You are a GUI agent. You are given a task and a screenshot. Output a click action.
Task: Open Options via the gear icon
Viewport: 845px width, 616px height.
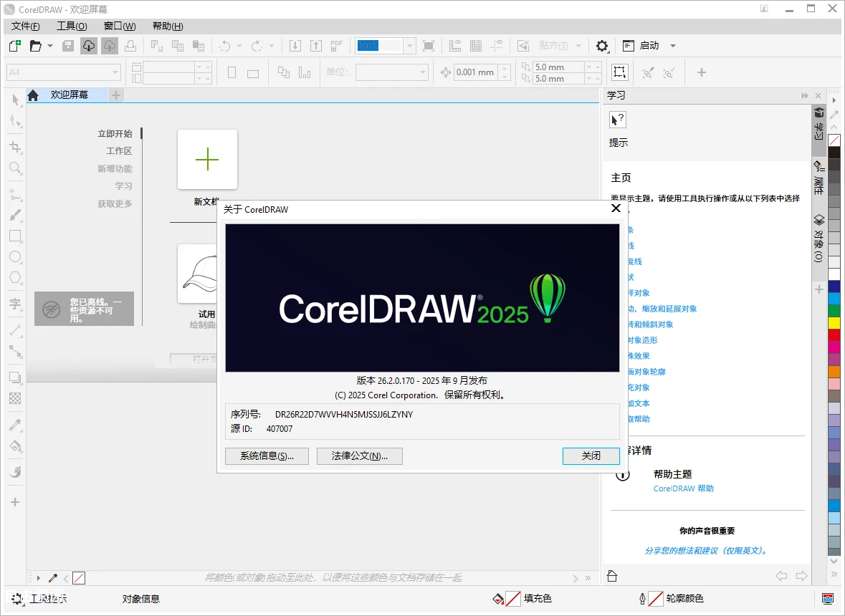pos(602,46)
